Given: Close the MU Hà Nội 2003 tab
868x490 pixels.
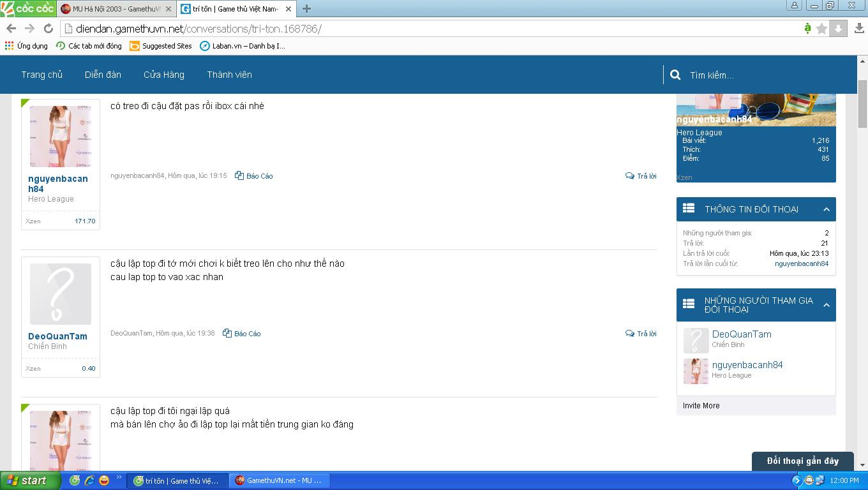Looking at the screenshot, I should click(168, 9).
